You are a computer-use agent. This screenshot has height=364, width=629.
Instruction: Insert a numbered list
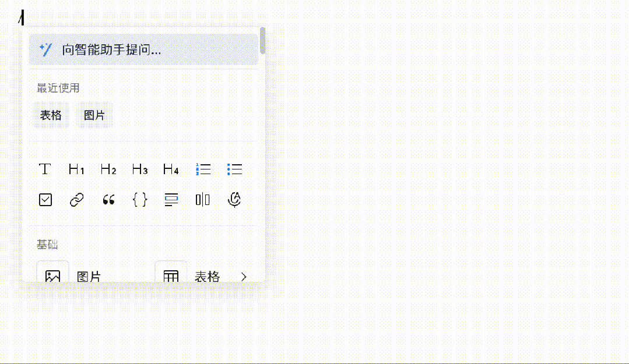coord(203,169)
